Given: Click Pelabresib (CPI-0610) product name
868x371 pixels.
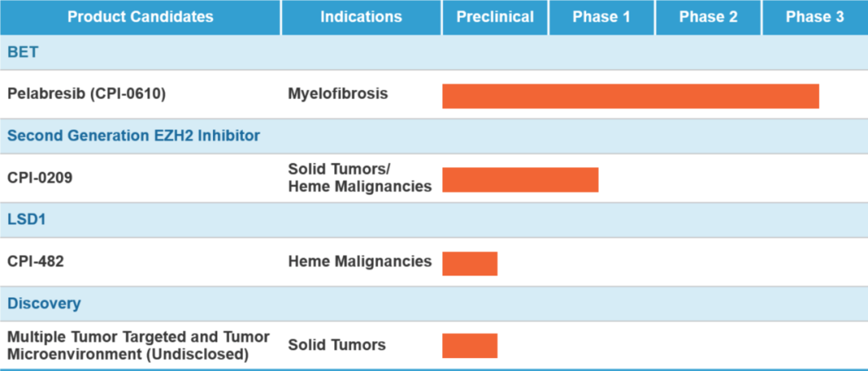Looking at the screenshot, I should pos(86,95).
